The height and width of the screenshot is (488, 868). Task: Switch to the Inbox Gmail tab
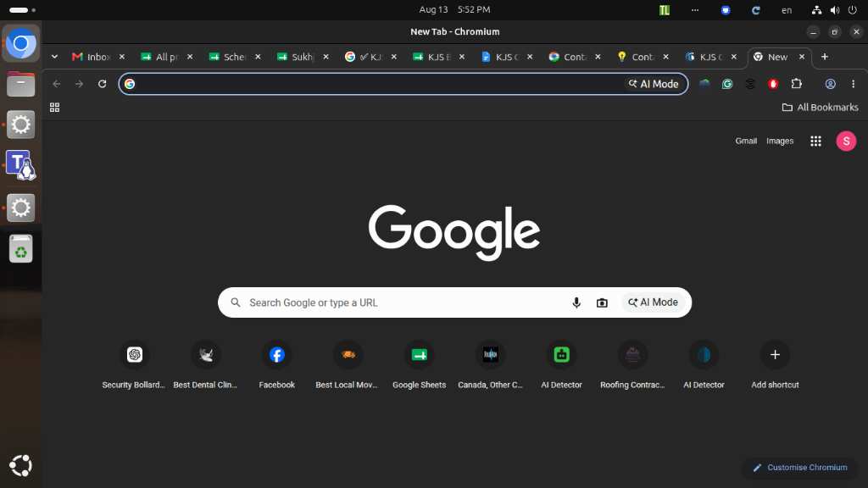92,57
